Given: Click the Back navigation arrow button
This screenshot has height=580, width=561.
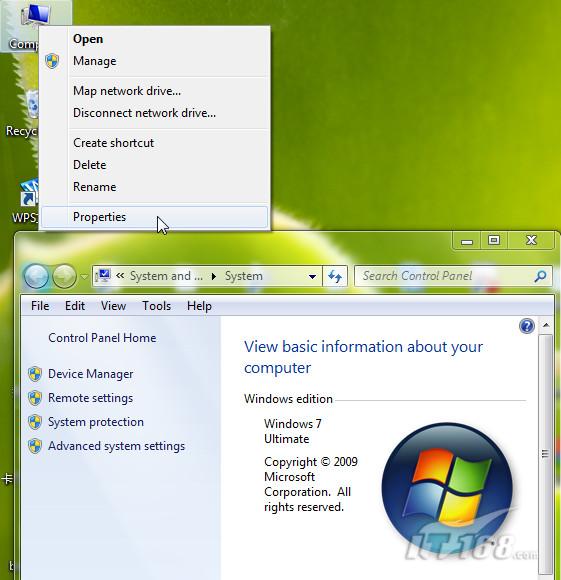Looking at the screenshot, I should point(36,276).
